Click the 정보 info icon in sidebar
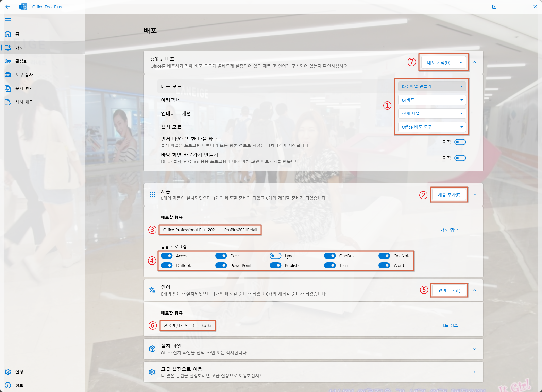The height and width of the screenshot is (392, 542). (x=8, y=385)
